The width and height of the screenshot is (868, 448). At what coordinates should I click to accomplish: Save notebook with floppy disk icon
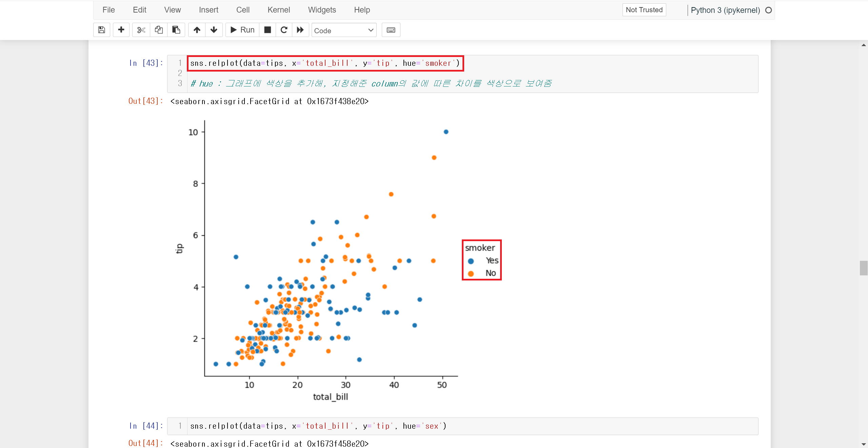tap(101, 30)
